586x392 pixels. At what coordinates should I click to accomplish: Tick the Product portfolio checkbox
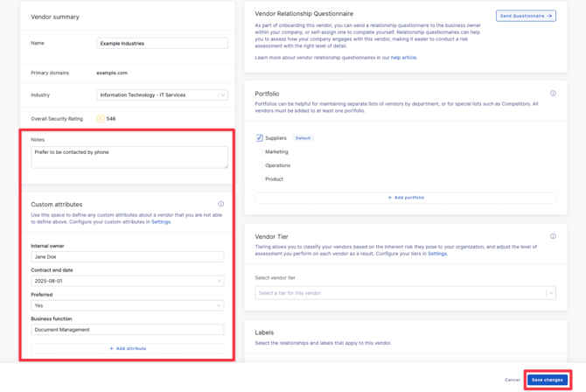260,178
